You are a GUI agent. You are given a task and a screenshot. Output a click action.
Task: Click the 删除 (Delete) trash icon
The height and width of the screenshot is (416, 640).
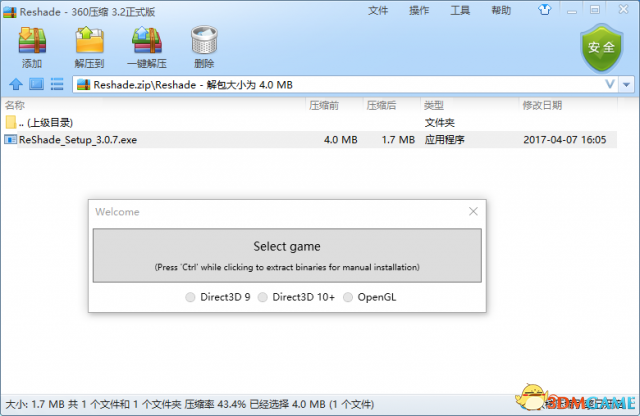pyautogui.click(x=204, y=40)
